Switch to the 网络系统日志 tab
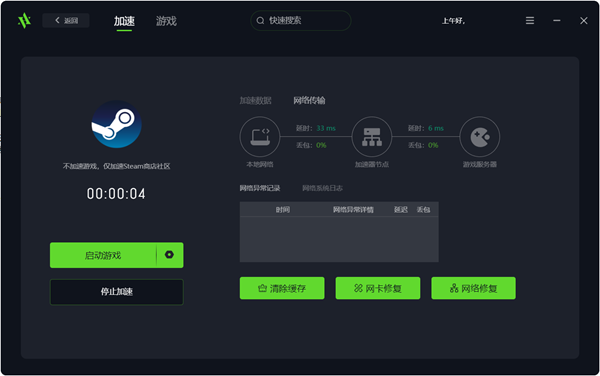Screen dimensions: 600x376 tap(322, 188)
